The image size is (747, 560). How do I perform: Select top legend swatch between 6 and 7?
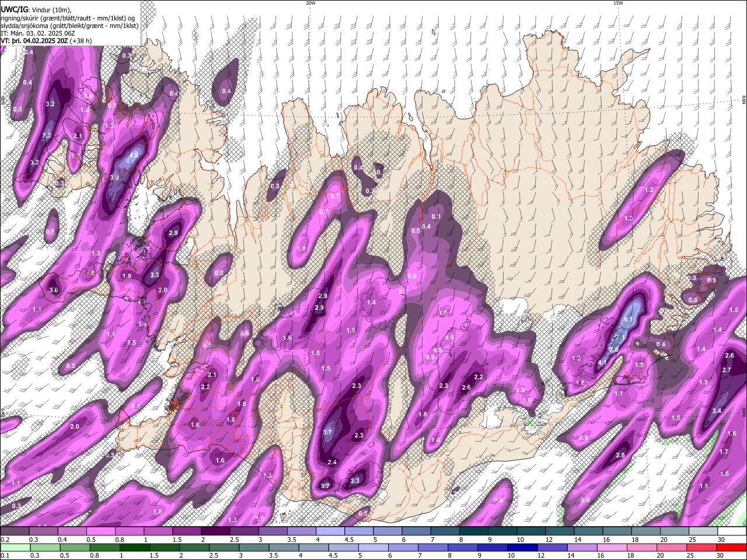click(416, 531)
